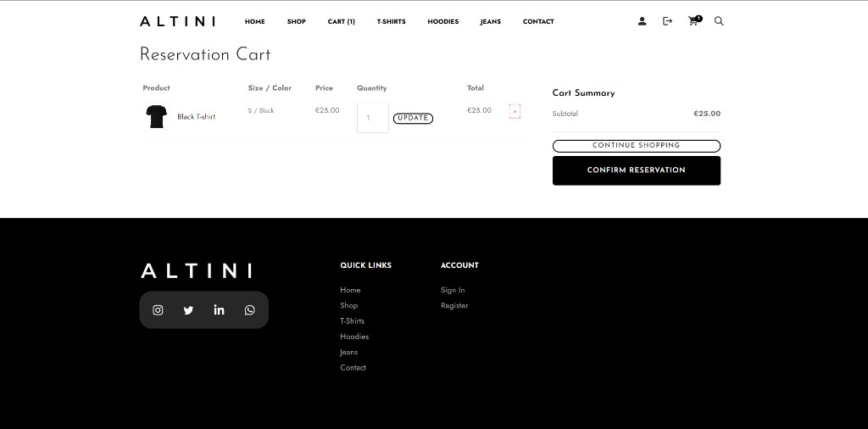This screenshot has width=868, height=429.
Task: Remove Black T-shirt from the cart
Action: pos(515,111)
